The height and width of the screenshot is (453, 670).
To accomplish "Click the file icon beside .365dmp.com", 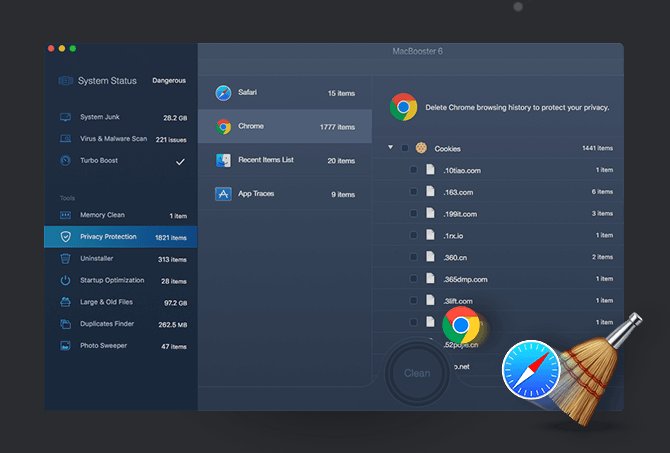I will 430,279.
